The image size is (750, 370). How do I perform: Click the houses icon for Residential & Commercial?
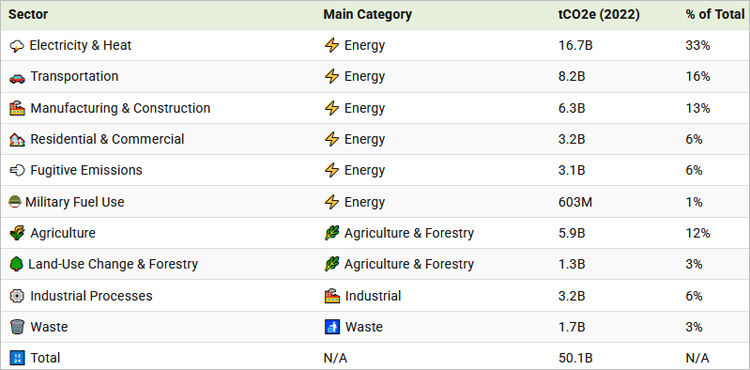[17, 140]
